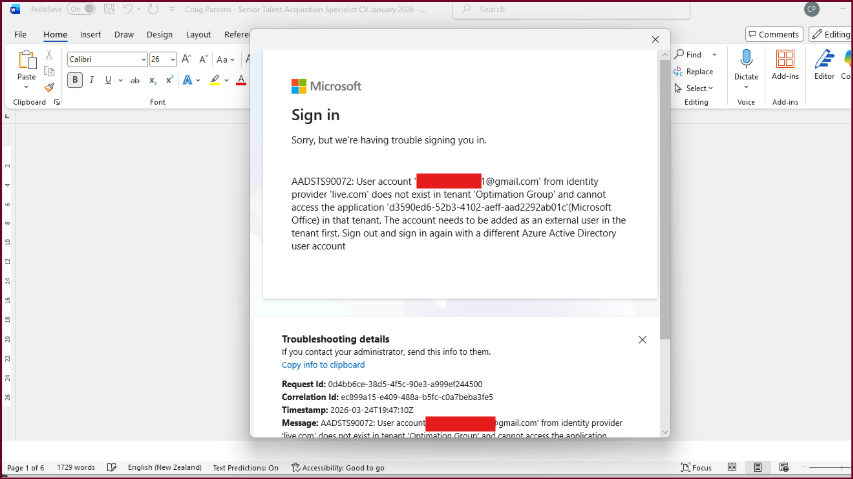Open the Editing mode button
Viewport: 853px width, 479px height.
831,34
